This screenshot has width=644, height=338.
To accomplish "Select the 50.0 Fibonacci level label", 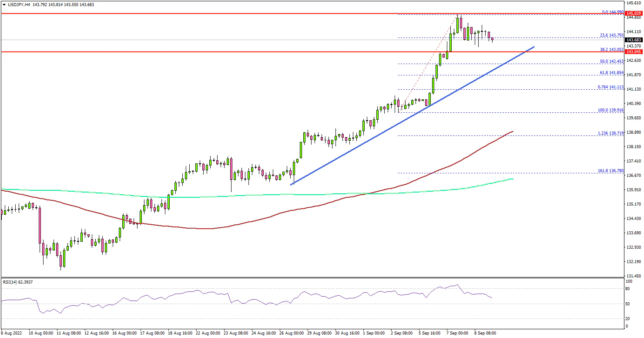I will (x=610, y=62).
